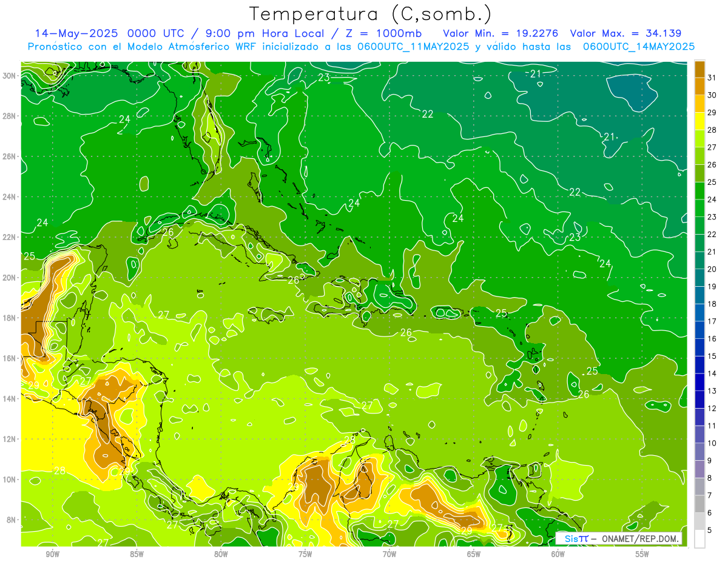Click the gold swatch between 29 and 30
The width and height of the screenshot is (728, 562).
pos(699,104)
